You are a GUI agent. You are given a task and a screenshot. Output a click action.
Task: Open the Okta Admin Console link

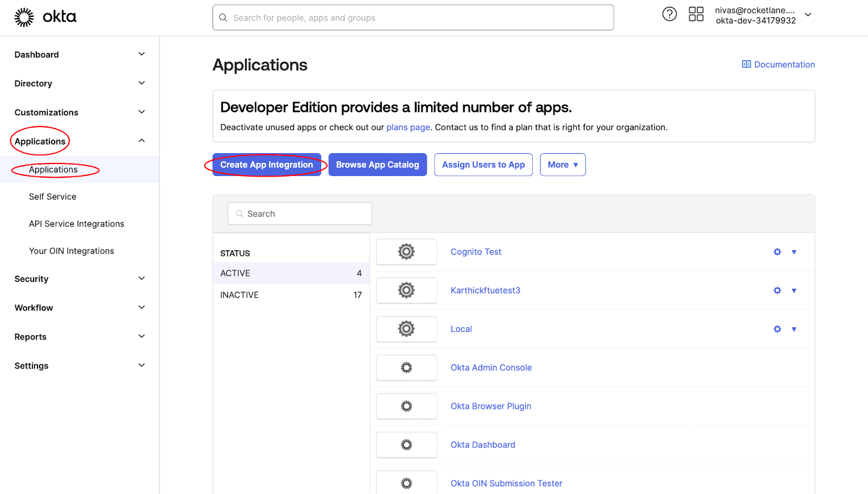(x=491, y=368)
